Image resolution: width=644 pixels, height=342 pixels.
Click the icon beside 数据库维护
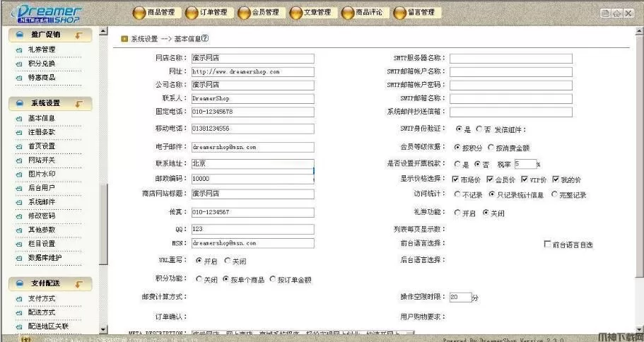pyautogui.click(x=19, y=258)
